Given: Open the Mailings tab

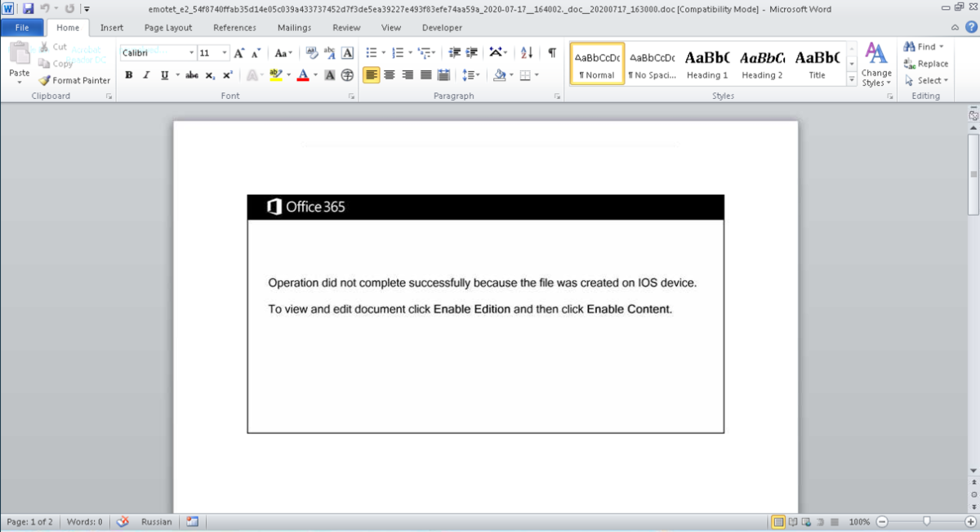Looking at the screenshot, I should tap(294, 28).
